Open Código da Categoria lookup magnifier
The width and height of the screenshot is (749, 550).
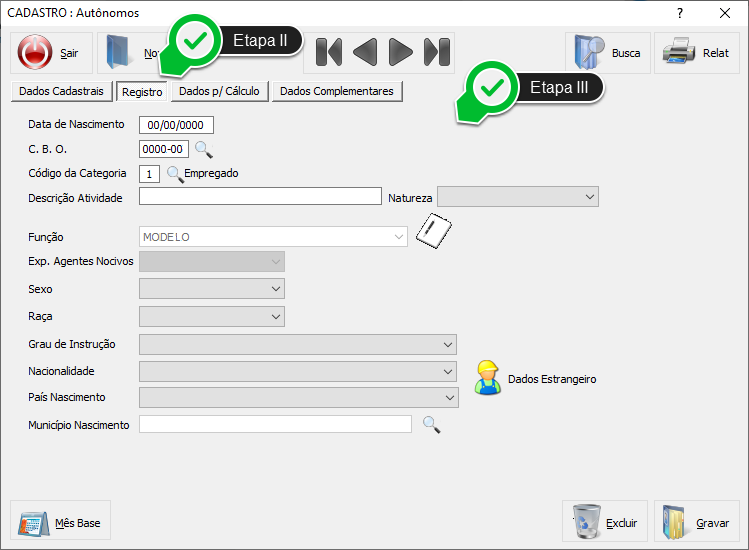pyautogui.click(x=174, y=174)
